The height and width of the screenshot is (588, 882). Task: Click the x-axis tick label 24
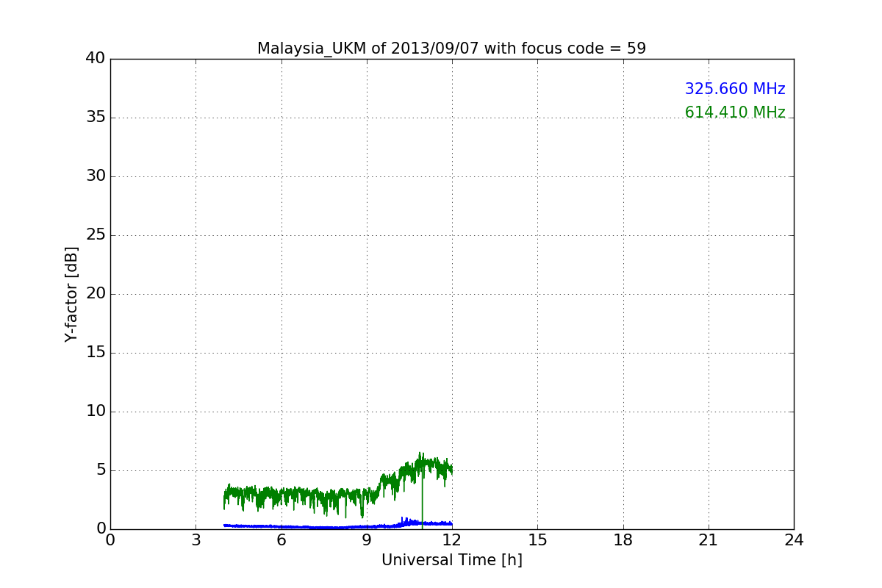(794, 540)
